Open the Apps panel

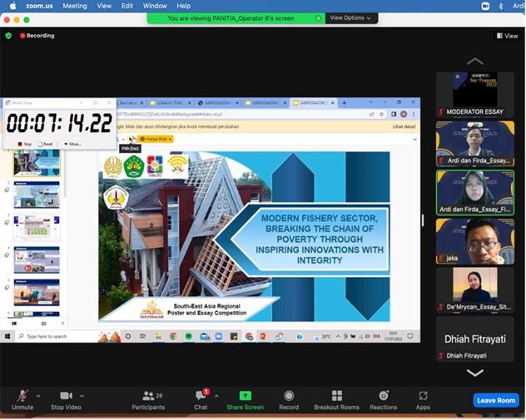pos(423,398)
